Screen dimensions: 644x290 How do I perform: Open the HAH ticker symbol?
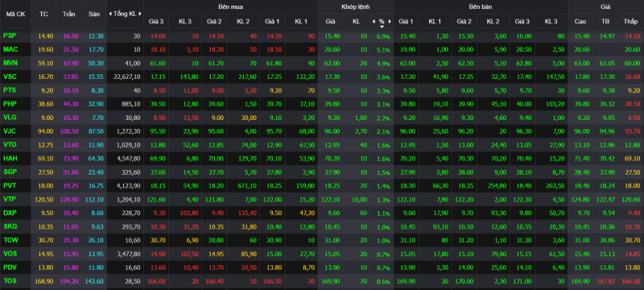[x=10, y=158]
